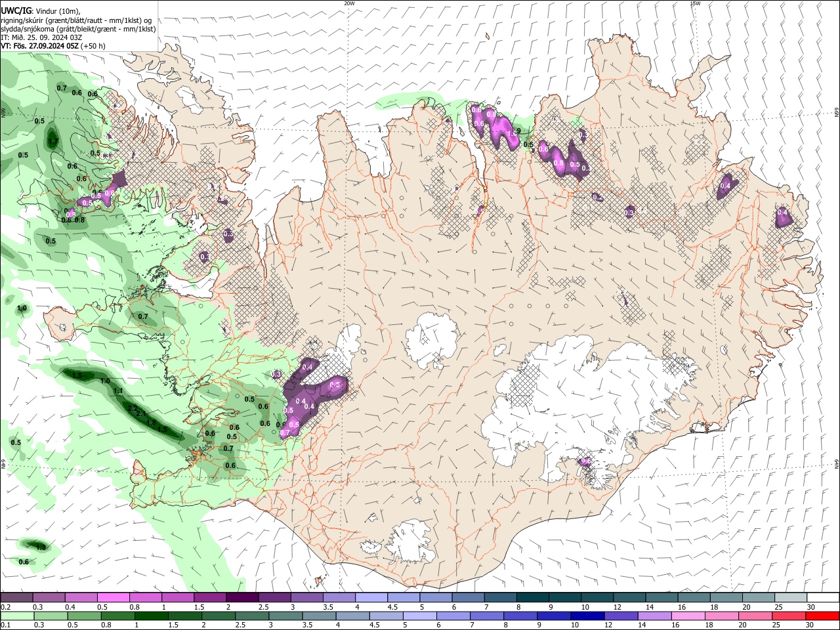Image resolution: width=840 pixels, height=630 pixels.
Task: Pick the dark teal snow swatch labeled 8
Action: 532,598
